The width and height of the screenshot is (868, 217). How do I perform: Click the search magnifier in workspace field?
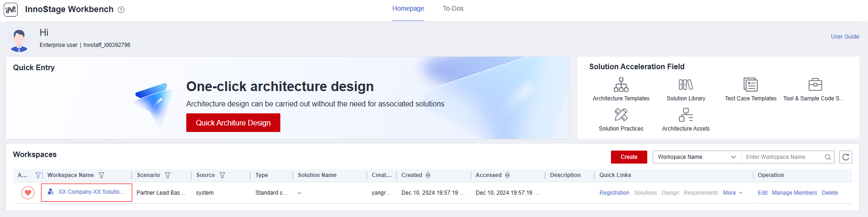coord(828,157)
